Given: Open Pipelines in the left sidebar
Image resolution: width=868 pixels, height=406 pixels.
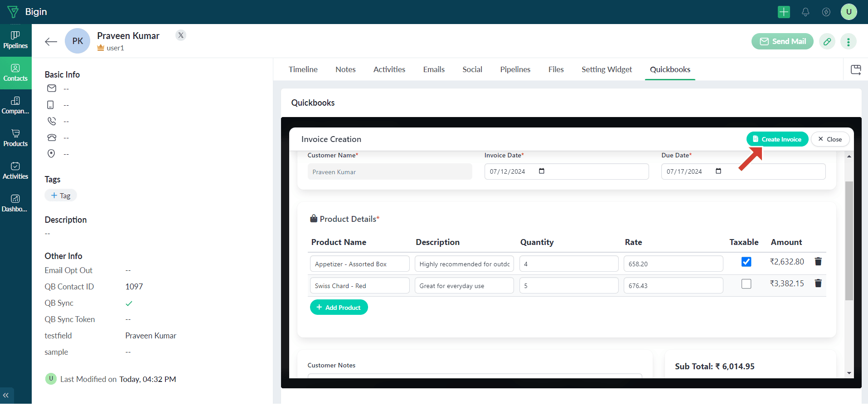Looking at the screenshot, I should pos(15,40).
